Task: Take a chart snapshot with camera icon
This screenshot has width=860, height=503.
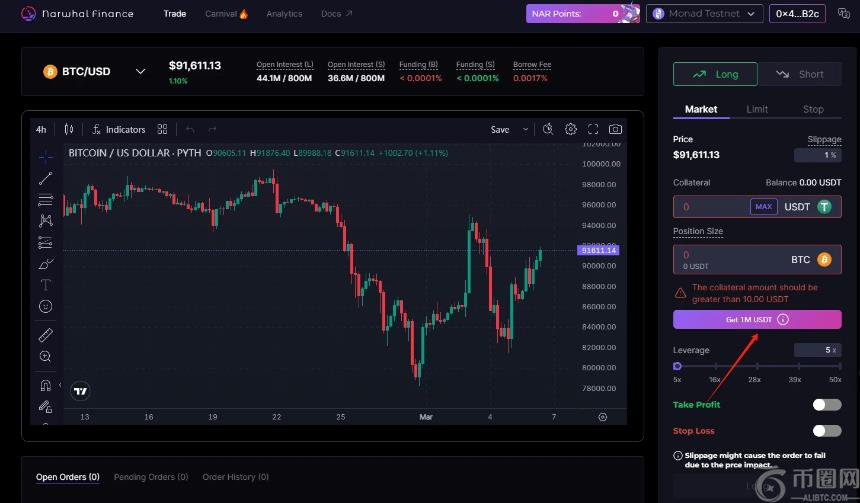Action: click(615, 129)
